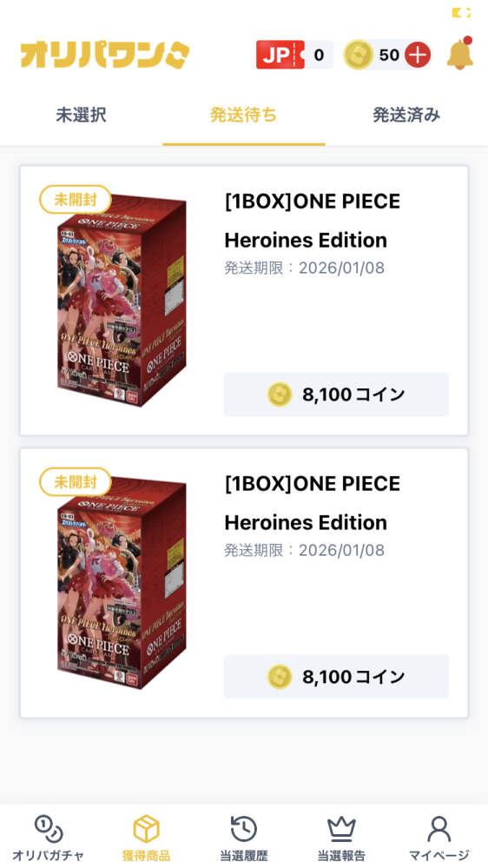
Task: Open first Heroines Edition box thumbnail
Action: tap(122, 300)
